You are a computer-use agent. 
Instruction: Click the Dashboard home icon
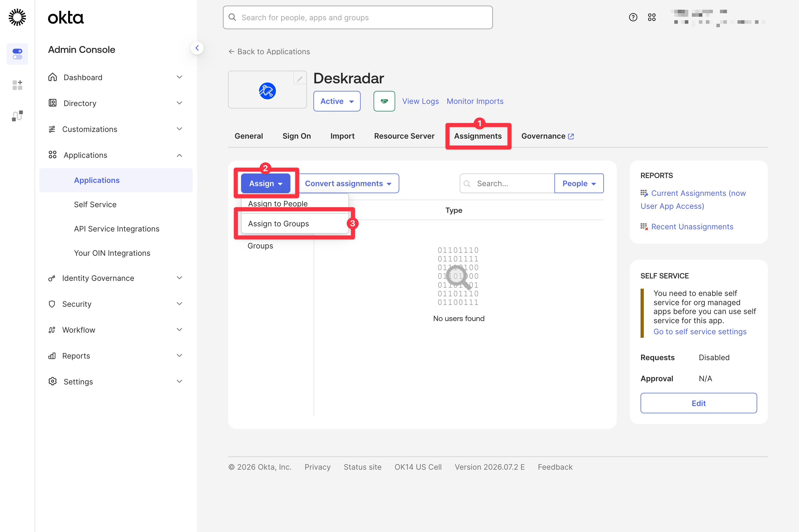[52, 77]
